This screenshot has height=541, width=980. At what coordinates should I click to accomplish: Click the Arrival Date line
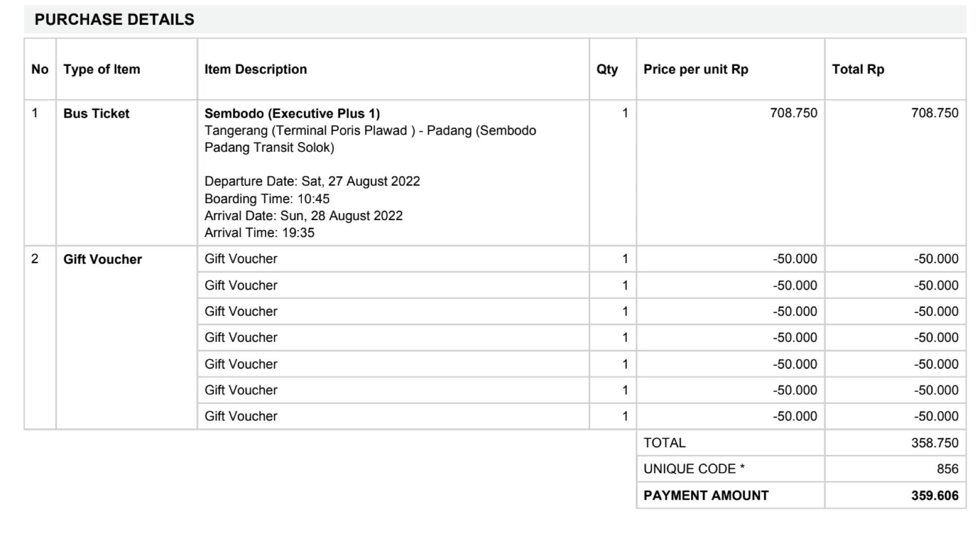[303, 216]
